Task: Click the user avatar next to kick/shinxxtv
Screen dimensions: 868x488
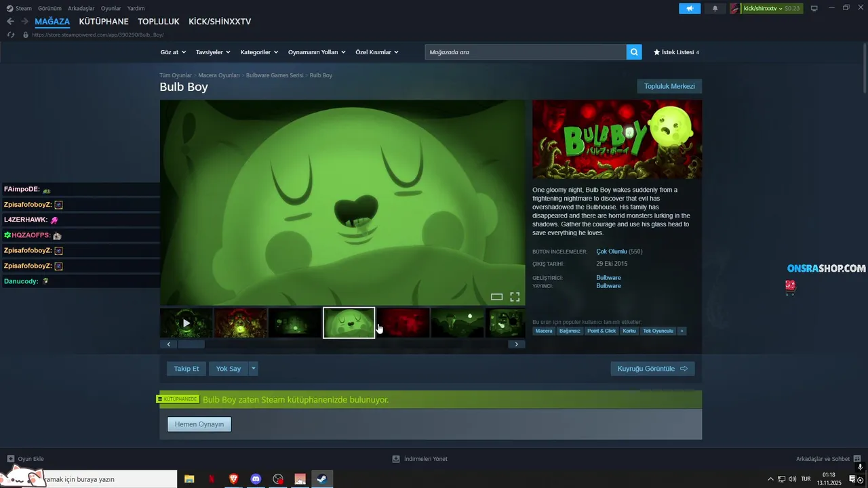Action: pos(735,8)
